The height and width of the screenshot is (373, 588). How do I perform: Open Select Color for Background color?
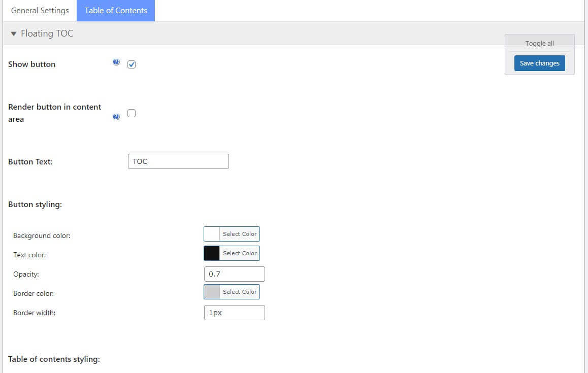point(240,234)
